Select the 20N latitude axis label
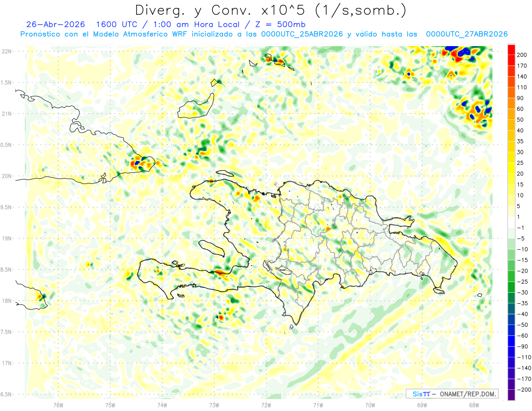532x411 pixels. [7, 176]
